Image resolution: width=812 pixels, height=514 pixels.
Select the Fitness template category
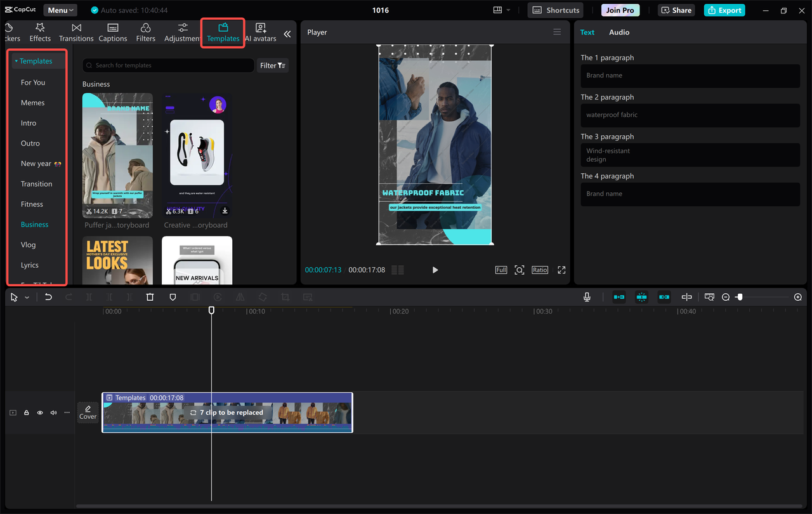pos(32,204)
